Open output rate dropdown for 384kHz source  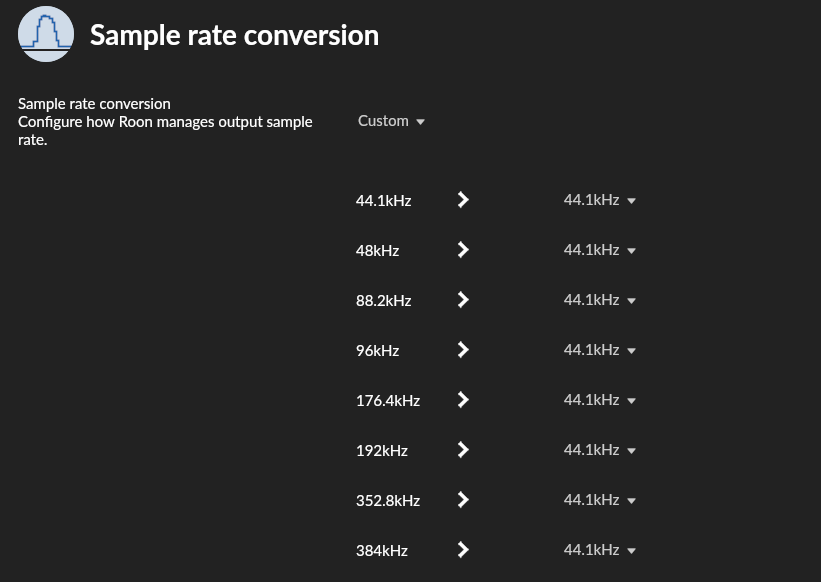[599, 550]
